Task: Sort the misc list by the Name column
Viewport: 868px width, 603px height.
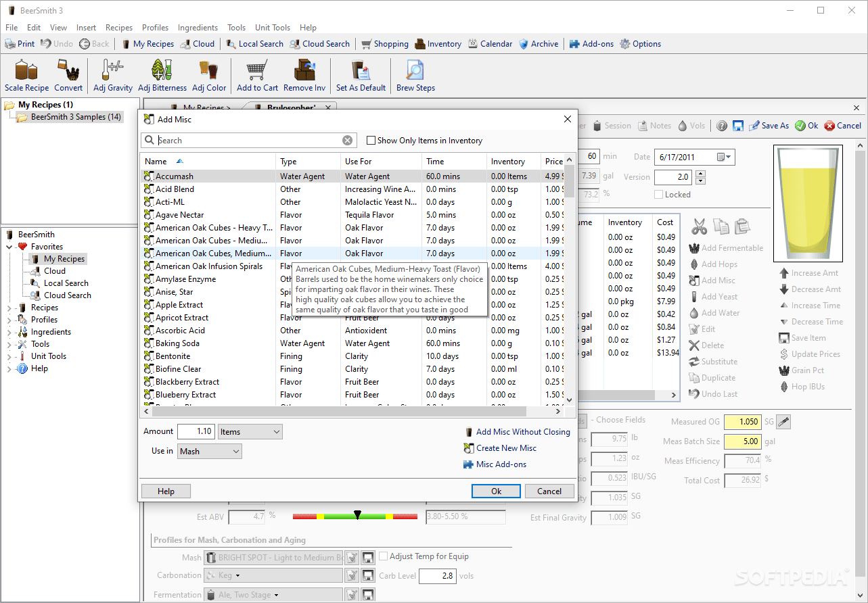Action: point(208,162)
